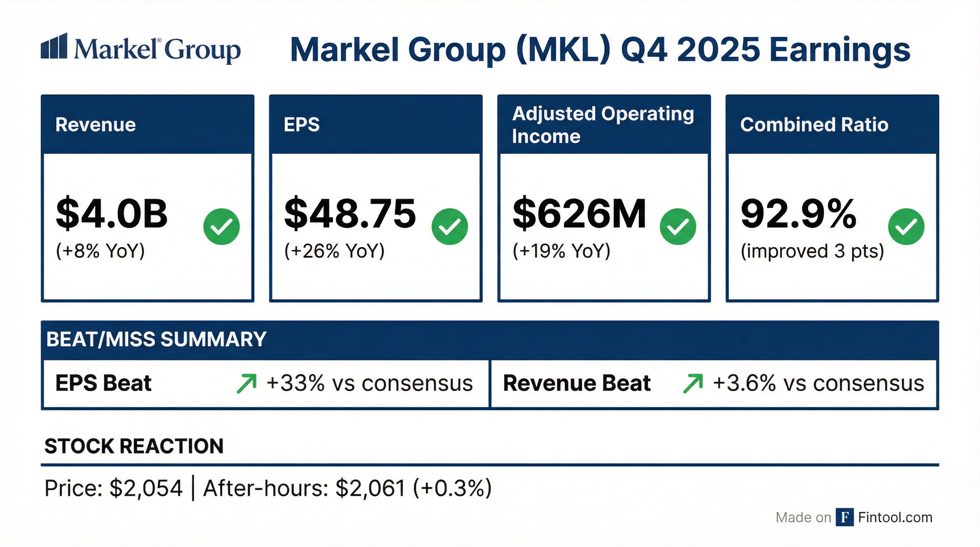Open the Fintool.com link
Image resolution: width=980 pixels, height=547 pixels.
click(x=895, y=517)
